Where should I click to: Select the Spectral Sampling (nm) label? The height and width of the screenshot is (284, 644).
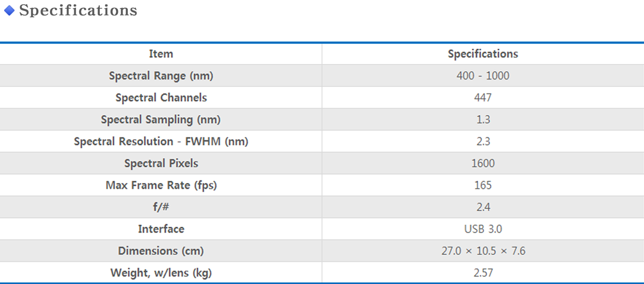click(161, 119)
